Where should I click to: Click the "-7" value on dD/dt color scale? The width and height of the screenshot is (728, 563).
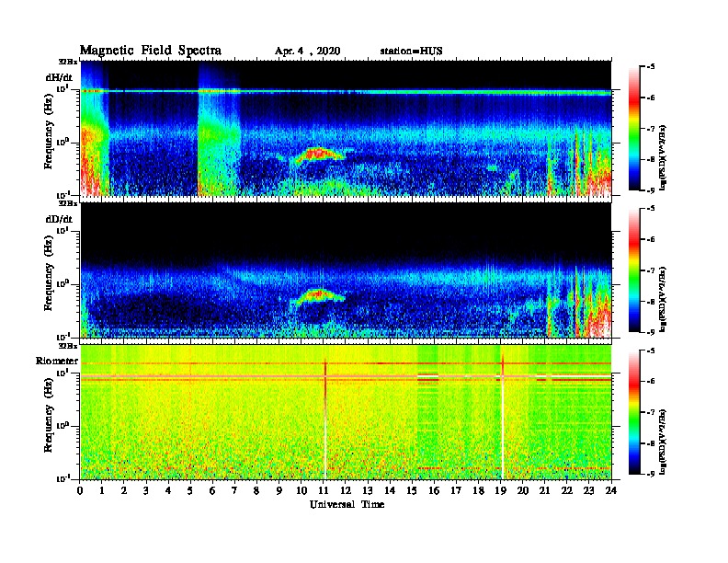tap(650, 270)
